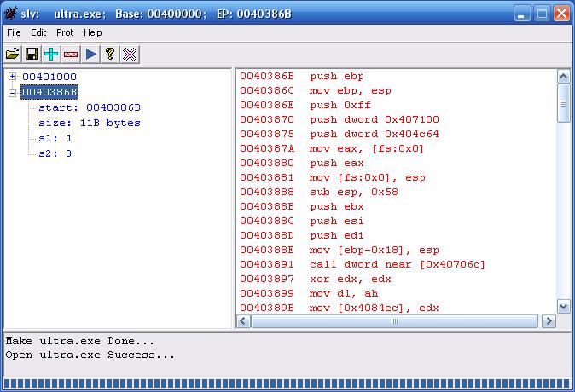Image resolution: width=575 pixels, height=392 pixels.
Task: Click the line 'sub esp, 0x58'
Action: point(319,192)
